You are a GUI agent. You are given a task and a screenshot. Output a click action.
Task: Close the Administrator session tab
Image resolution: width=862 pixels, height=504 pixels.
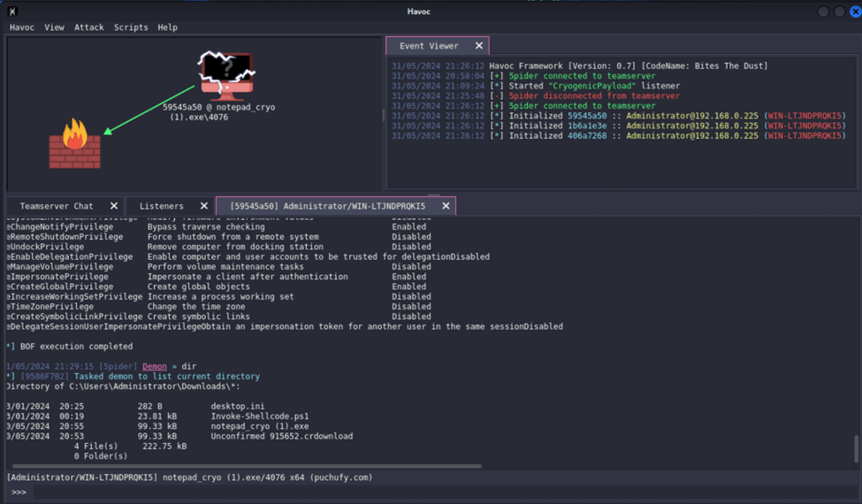(x=446, y=206)
